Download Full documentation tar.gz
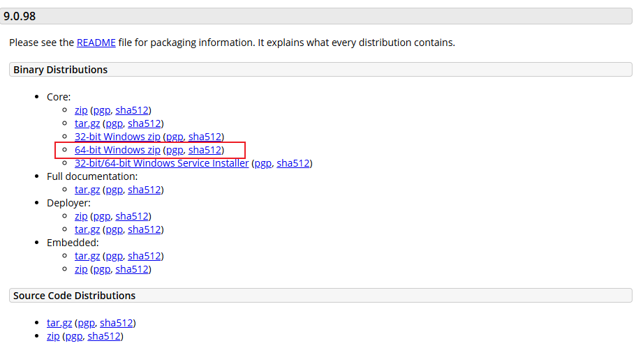 coord(87,190)
